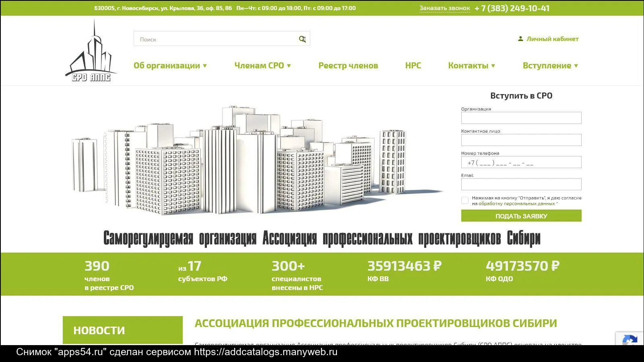
Task: Open the Контакты menu item
Action: tap(468, 66)
